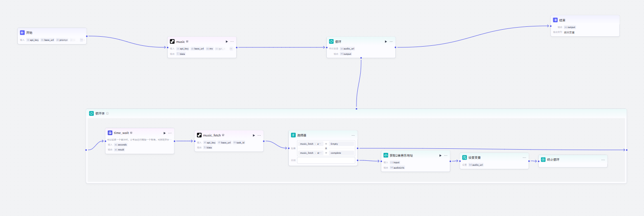Click the info icon beside 循环体
The height and width of the screenshot is (216, 644).
pyautogui.click(x=107, y=113)
